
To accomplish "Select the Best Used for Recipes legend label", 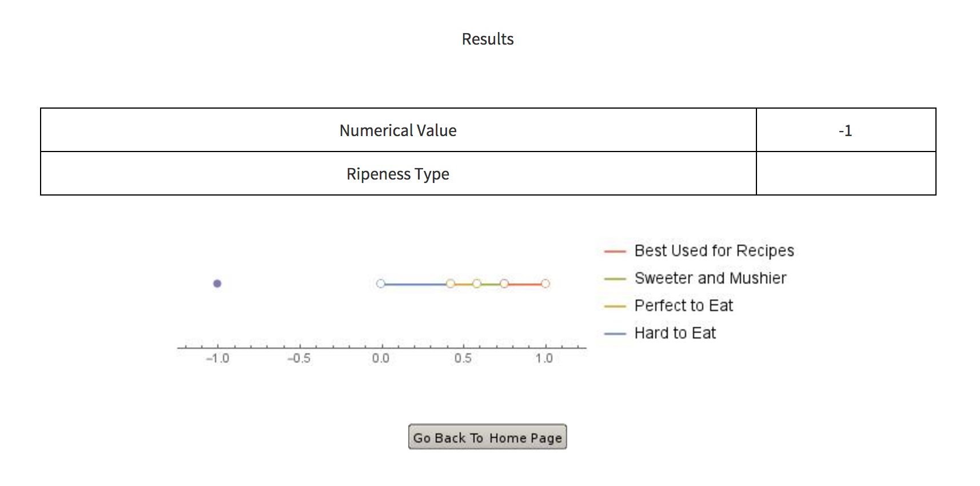I will click(714, 250).
